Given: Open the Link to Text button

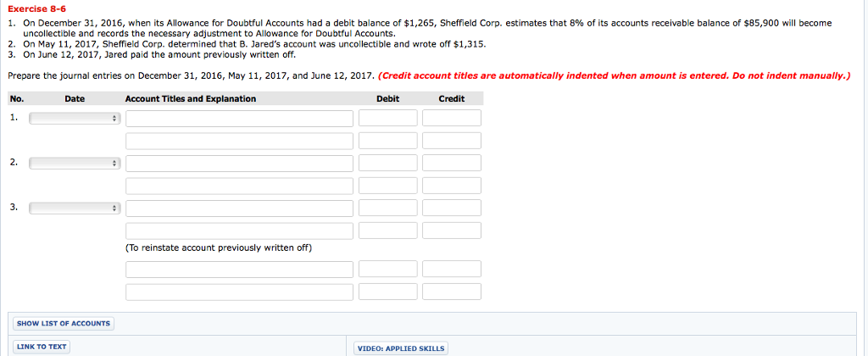Looking at the screenshot, I should tap(42, 347).
